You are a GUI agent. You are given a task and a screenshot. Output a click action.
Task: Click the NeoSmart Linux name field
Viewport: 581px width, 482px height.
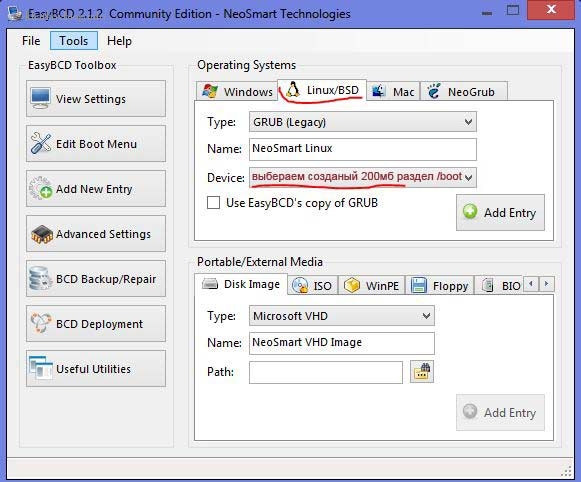[363, 149]
